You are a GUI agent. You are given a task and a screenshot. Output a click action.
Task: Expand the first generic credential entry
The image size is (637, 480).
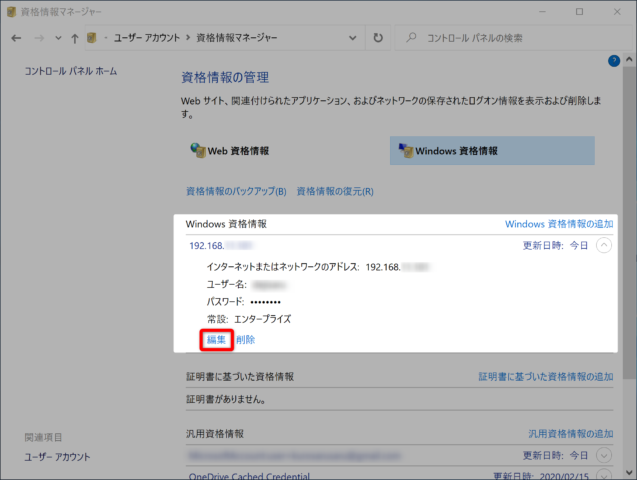[604, 455]
